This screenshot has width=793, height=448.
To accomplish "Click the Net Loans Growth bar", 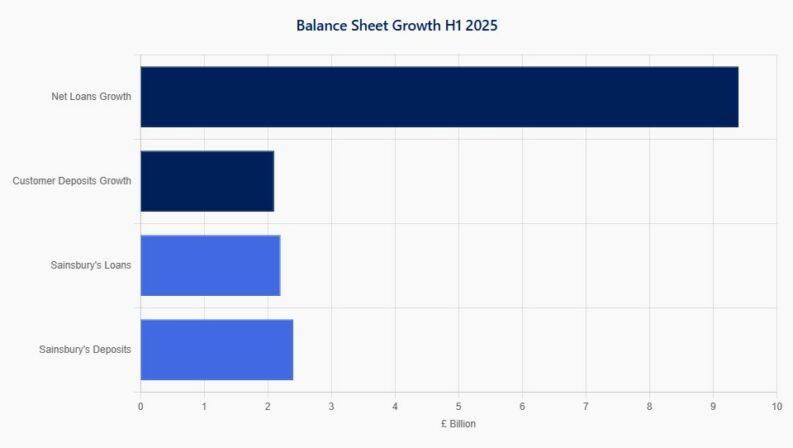I will pyautogui.click(x=439, y=97).
